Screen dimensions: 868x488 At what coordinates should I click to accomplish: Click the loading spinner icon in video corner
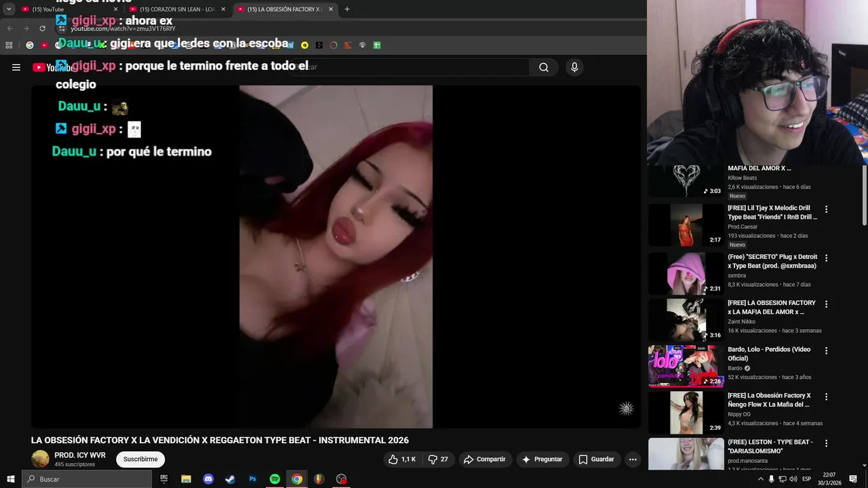point(627,409)
